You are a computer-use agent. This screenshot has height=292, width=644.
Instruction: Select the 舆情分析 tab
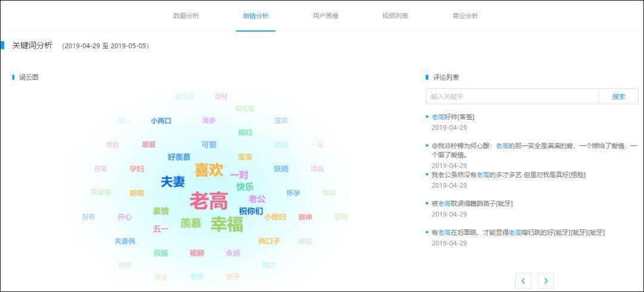click(x=255, y=16)
